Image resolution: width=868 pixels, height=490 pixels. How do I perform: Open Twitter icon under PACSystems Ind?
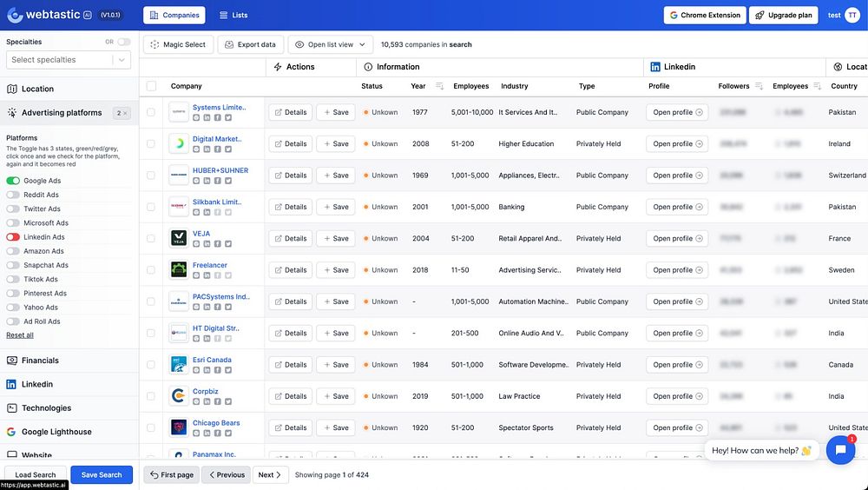point(228,307)
